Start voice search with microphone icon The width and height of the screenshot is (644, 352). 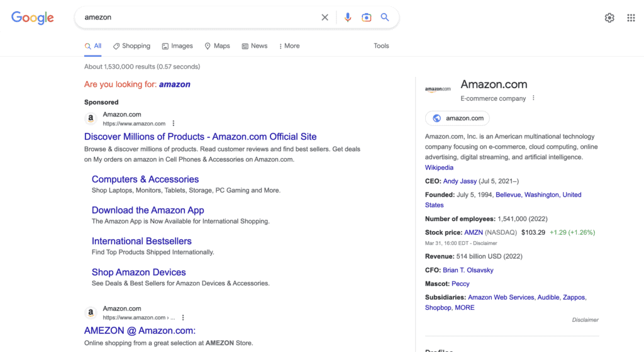pos(347,17)
